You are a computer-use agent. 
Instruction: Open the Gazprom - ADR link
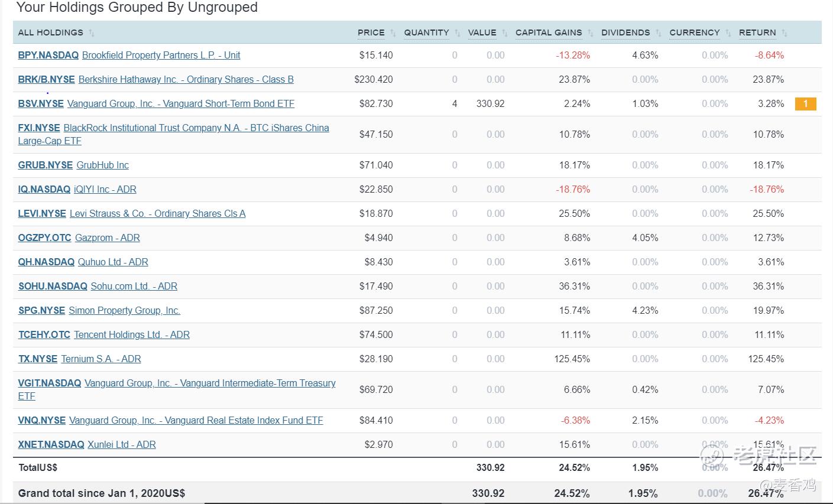point(107,238)
